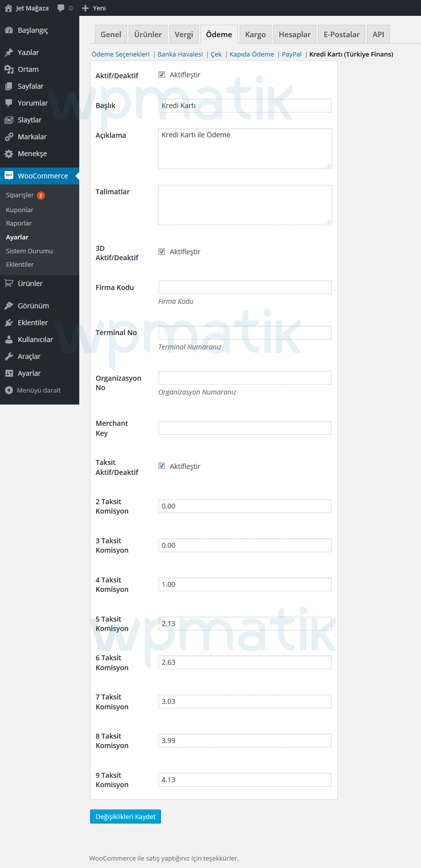Grab the Talimatlar textarea resize handle
Image resolution: width=421 pixels, height=868 pixels.
click(328, 222)
